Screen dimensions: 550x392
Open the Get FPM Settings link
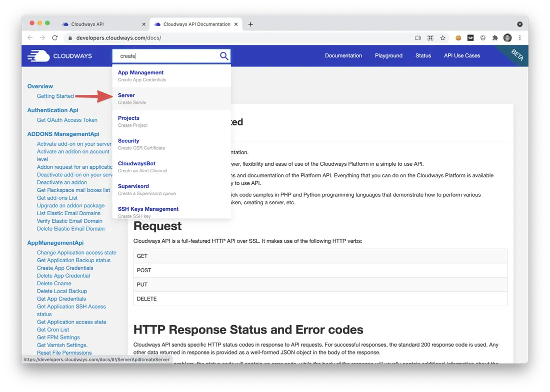click(x=58, y=338)
